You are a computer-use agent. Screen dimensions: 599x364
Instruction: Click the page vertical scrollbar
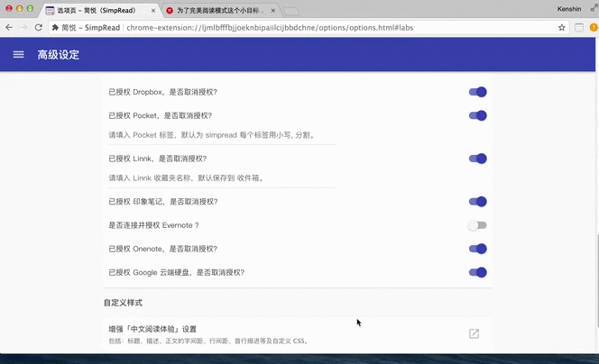597,280
